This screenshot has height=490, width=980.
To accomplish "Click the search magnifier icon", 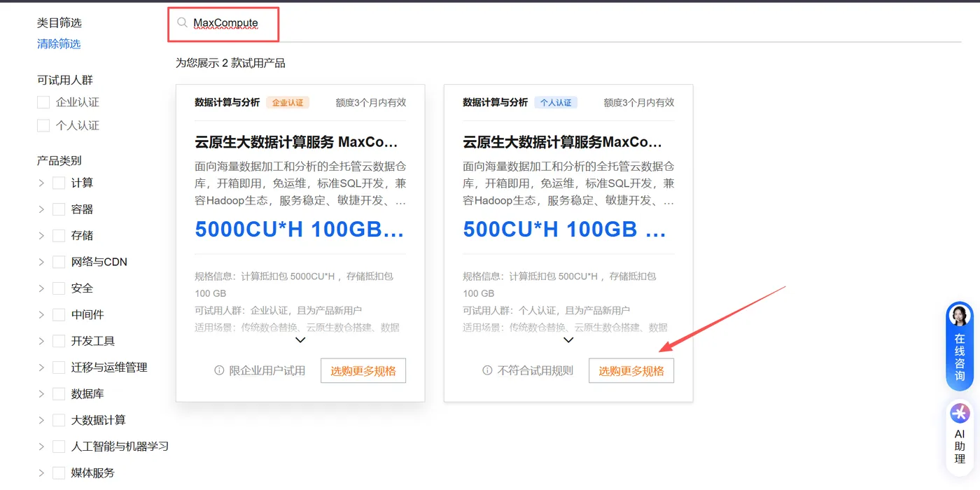I will 182,23.
